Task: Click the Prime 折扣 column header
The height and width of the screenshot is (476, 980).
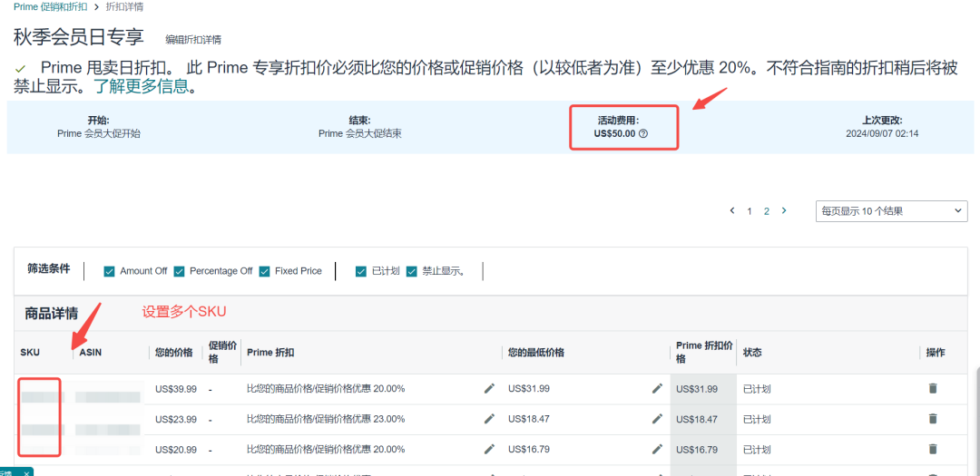Action: [270, 353]
